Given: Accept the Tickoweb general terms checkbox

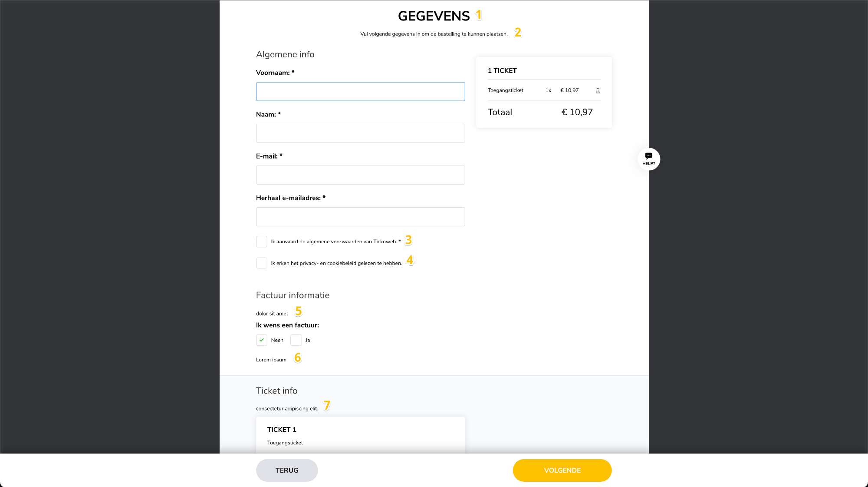Looking at the screenshot, I should pyautogui.click(x=262, y=242).
